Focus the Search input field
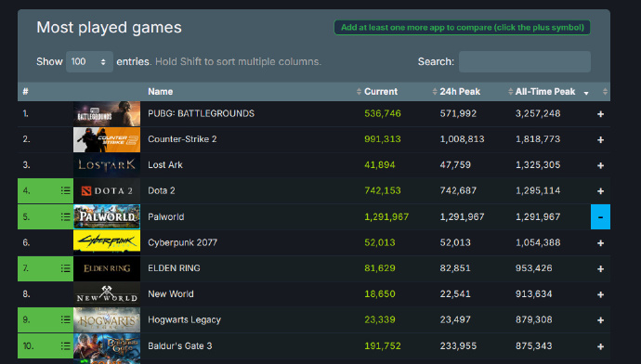The height and width of the screenshot is (364, 641). coord(525,61)
